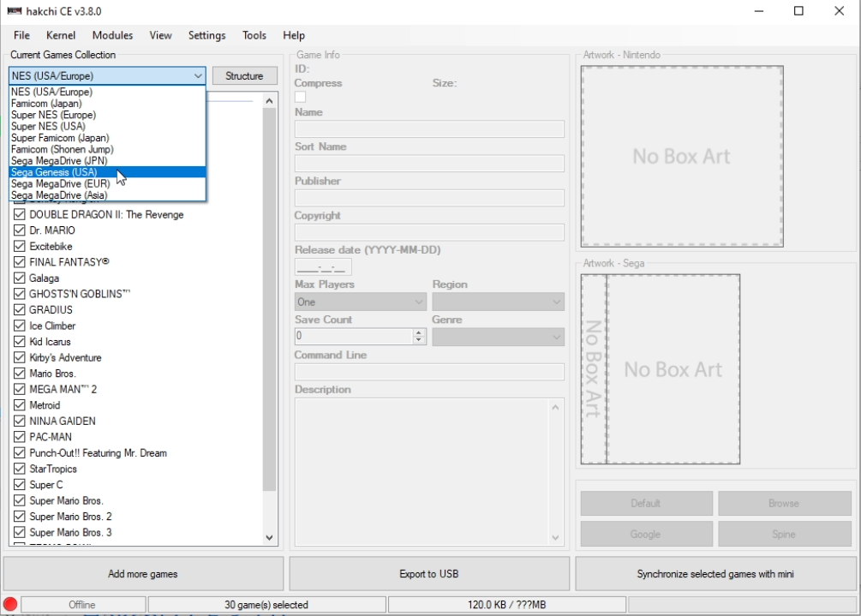Toggle the Super C checkbox

[x=20, y=485]
